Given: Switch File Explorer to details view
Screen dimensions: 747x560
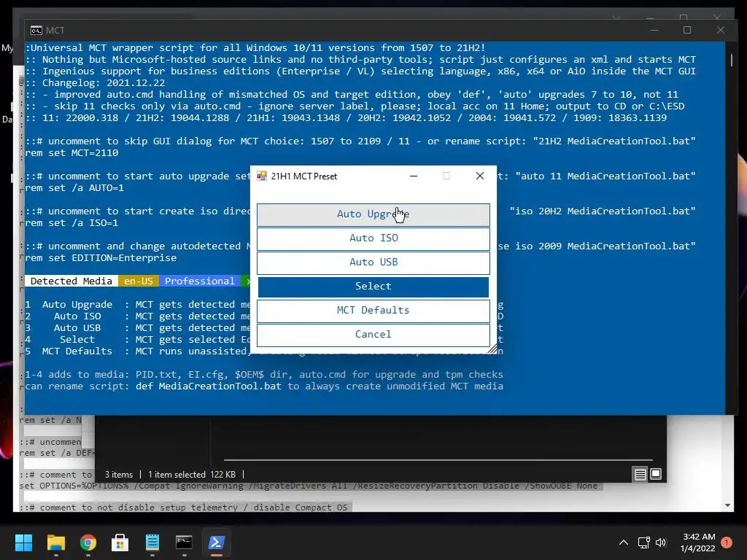Looking at the screenshot, I should click(640, 474).
